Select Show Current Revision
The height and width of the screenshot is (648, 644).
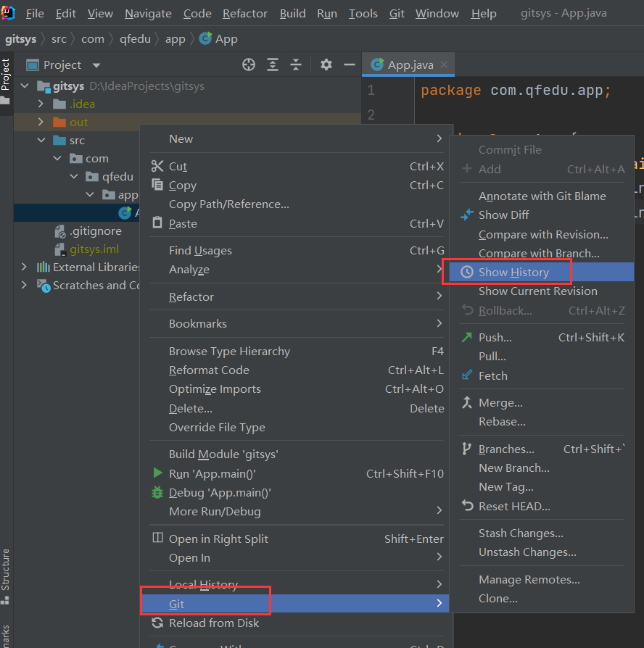click(542, 291)
